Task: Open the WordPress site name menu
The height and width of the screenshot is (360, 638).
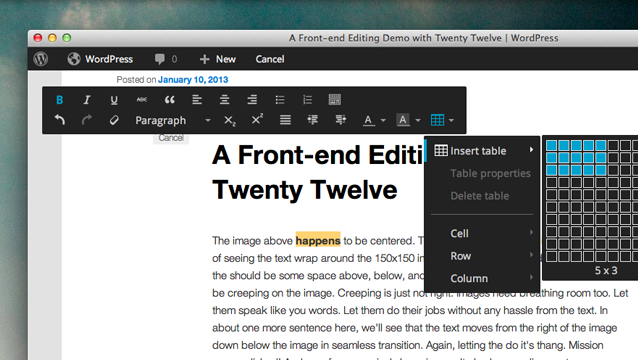Action: coord(100,59)
